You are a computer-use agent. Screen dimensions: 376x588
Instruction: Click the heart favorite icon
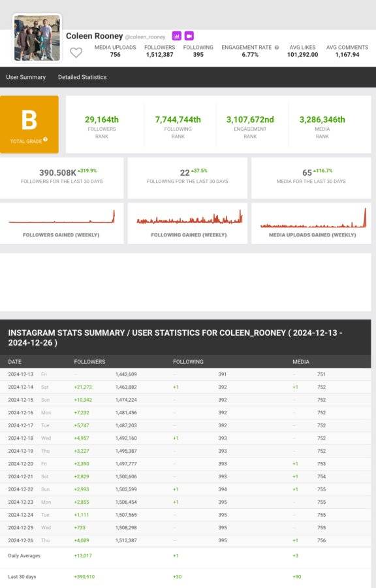(76, 52)
